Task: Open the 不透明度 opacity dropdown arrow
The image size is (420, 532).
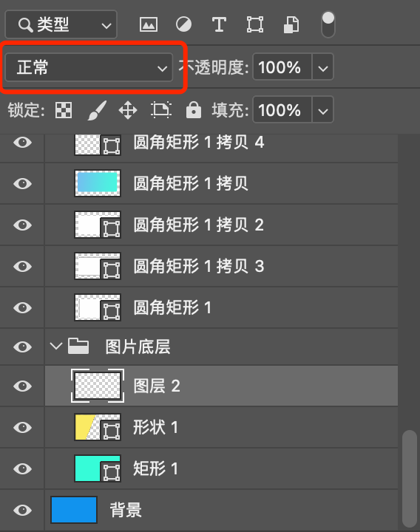Action: point(322,66)
